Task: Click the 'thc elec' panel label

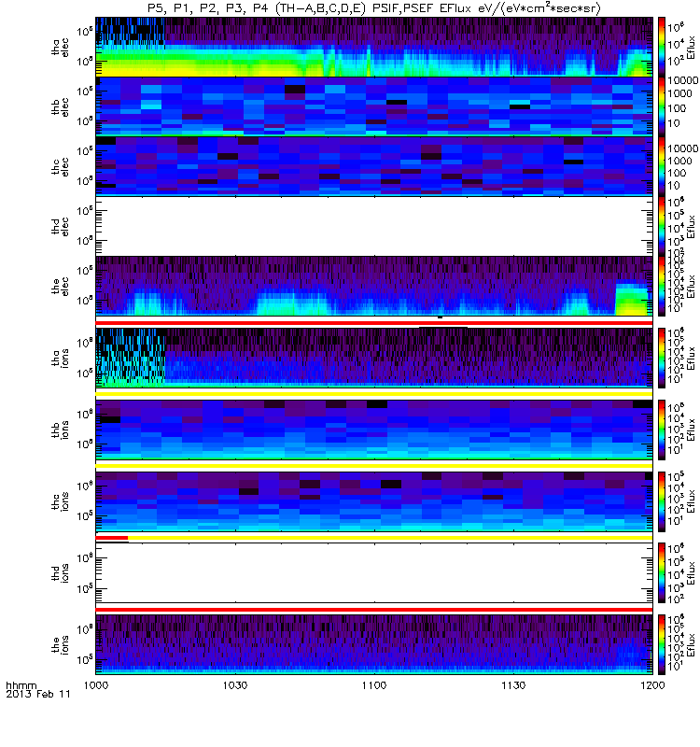Action: pyautogui.click(x=60, y=167)
